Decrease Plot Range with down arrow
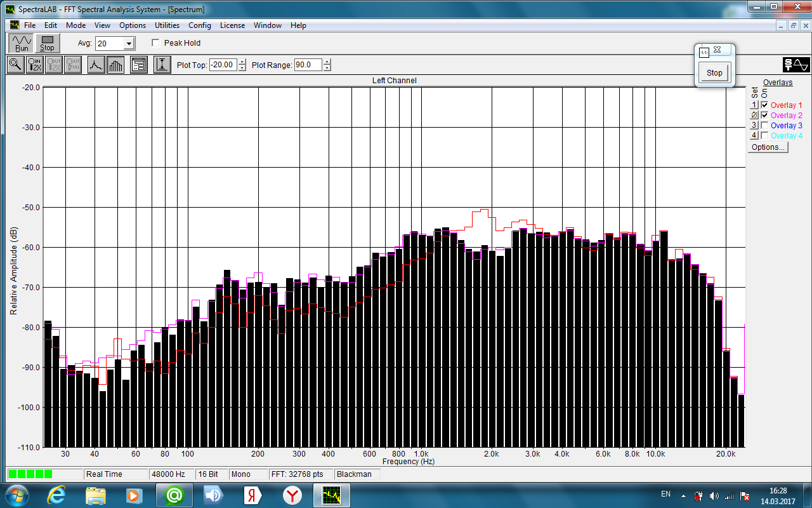The width and height of the screenshot is (812, 508). [327, 68]
